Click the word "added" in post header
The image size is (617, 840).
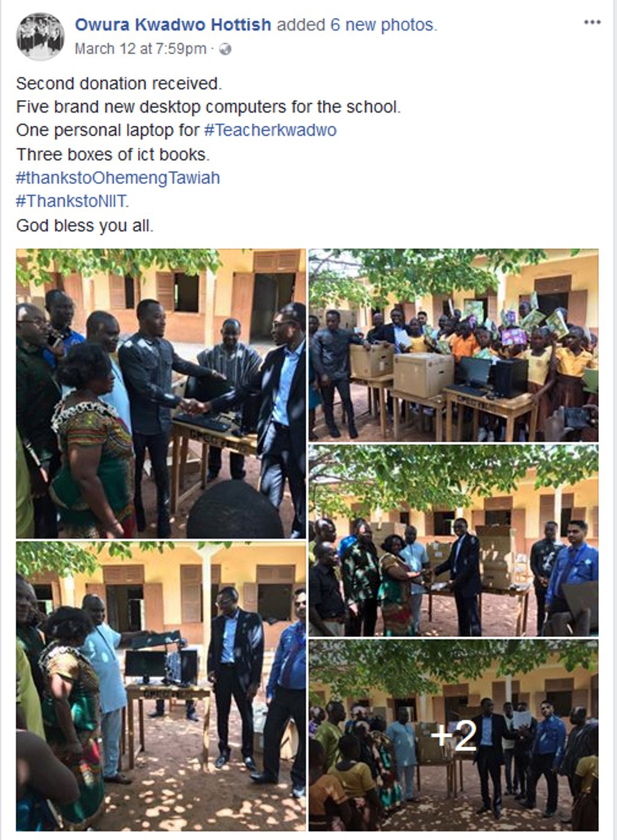click(301, 25)
